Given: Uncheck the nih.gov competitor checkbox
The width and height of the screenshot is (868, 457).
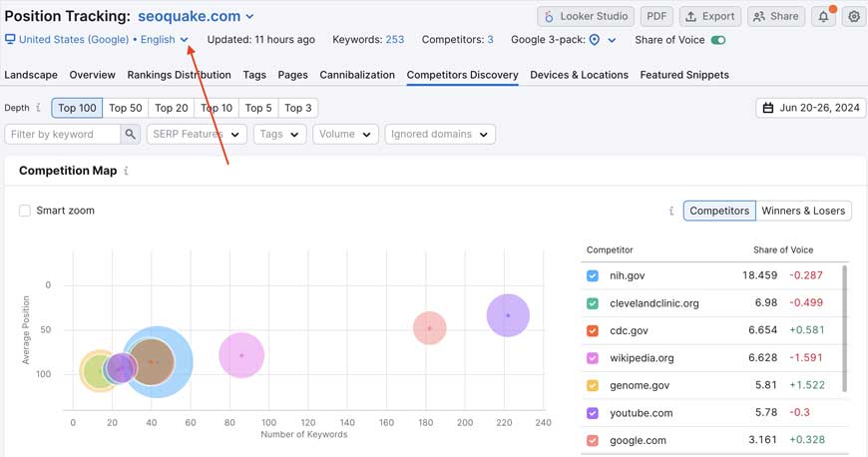Looking at the screenshot, I should 593,275.
